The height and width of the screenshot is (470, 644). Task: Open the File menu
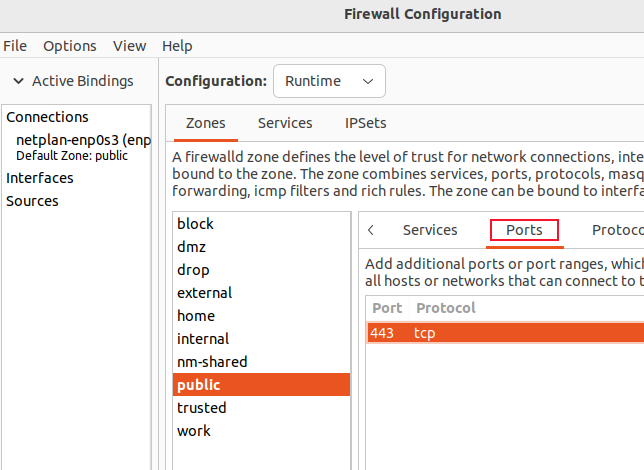[15, 46]
